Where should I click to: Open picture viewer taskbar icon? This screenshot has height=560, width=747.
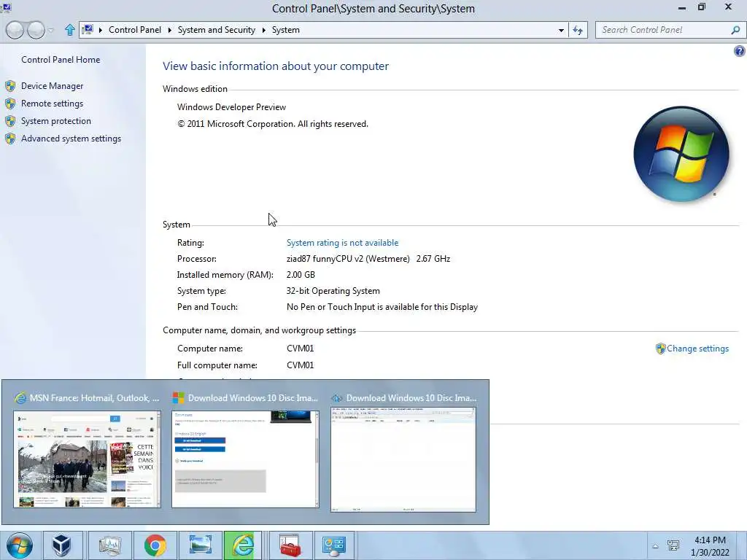click(x=200, y=545)
